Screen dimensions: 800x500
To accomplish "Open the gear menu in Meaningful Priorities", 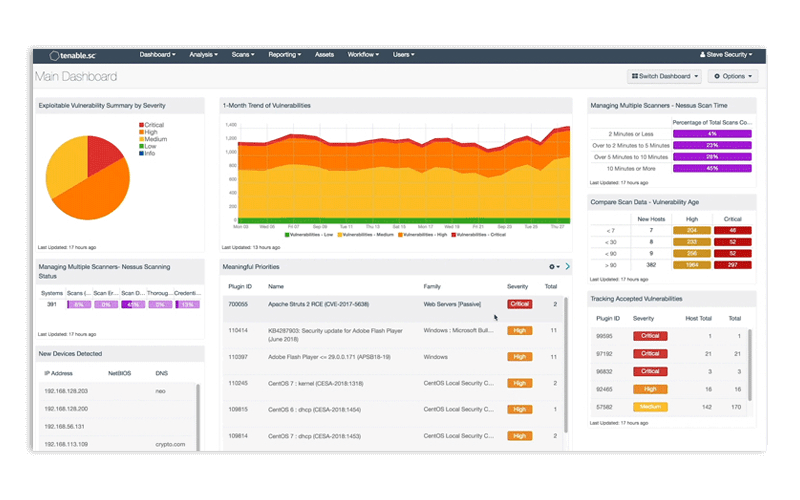I will pos(553,267).
